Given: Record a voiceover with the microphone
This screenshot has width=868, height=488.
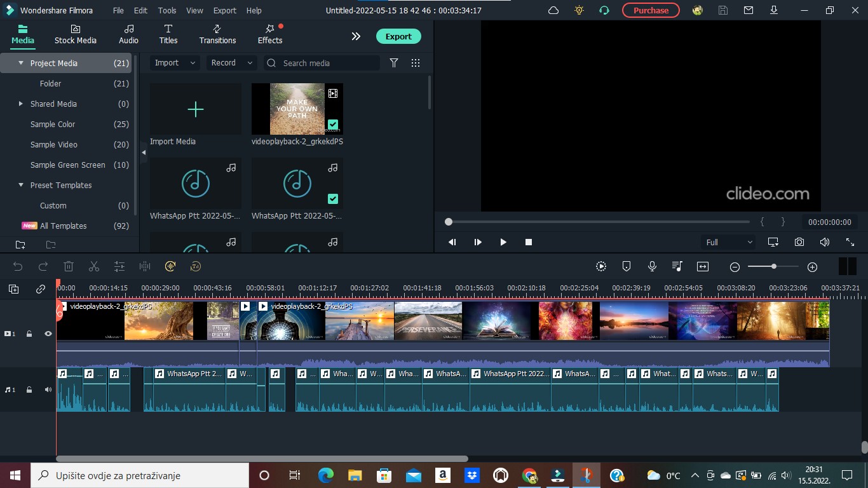Looking at the screenshot, I should 652,267.
